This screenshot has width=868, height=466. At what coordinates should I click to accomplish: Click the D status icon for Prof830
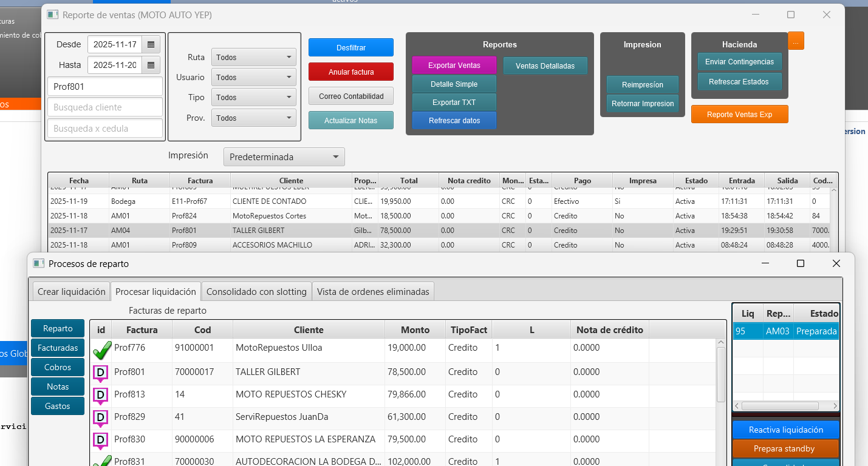(x=100, y=440)
